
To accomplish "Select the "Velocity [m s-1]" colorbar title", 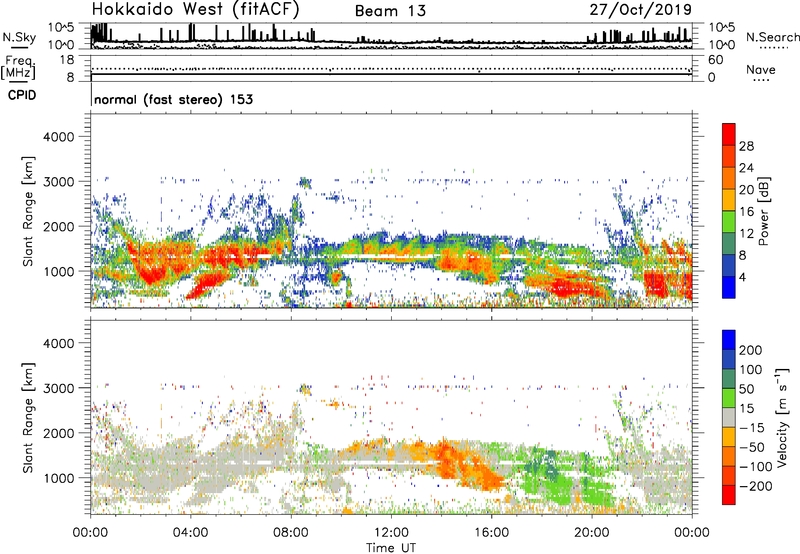I will click(x=782, y=417).
